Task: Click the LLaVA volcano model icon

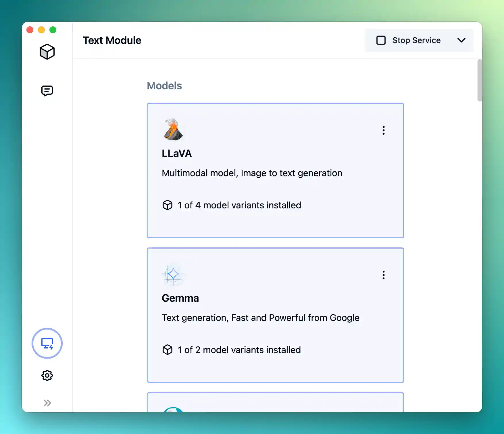Action: (x=173, y=130)
